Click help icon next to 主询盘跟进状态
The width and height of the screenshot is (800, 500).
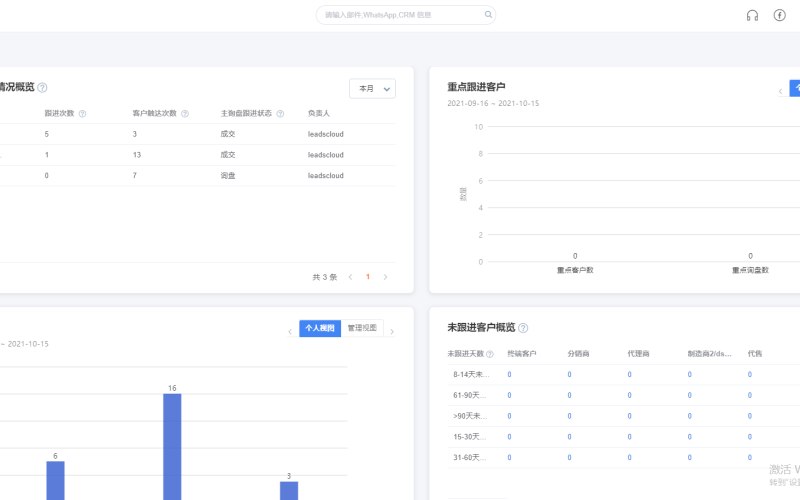[280, 114]
